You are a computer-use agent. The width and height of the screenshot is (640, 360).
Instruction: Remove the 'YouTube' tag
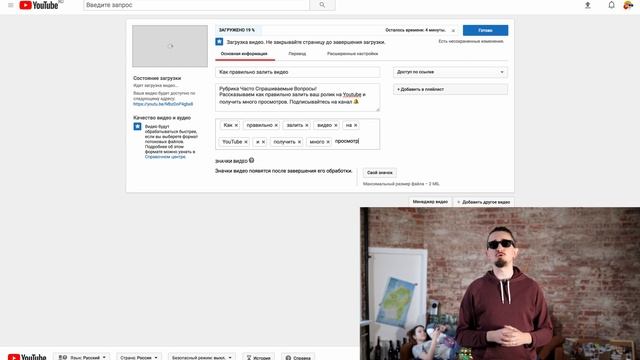point(246,142)
